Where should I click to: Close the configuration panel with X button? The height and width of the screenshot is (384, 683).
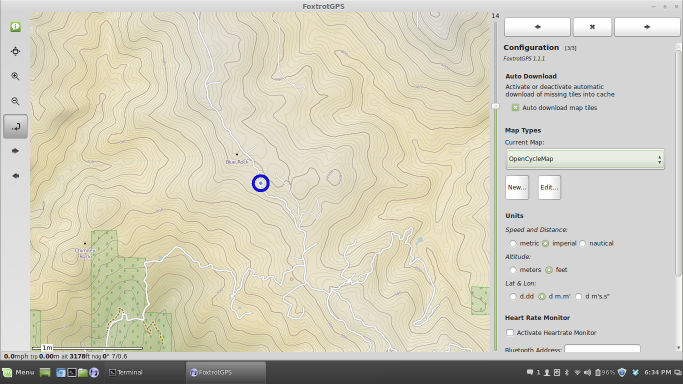(592, 27)
